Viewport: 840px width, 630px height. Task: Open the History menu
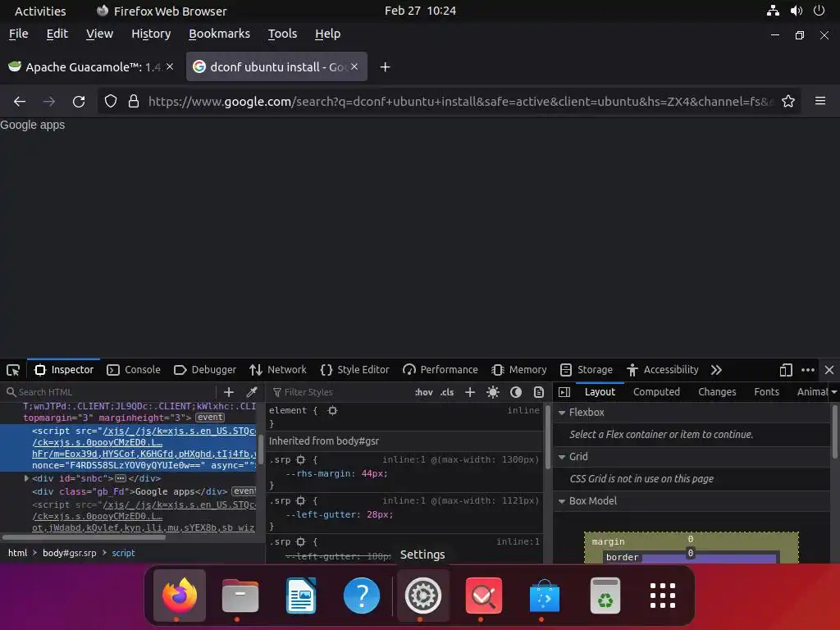[x=151, y=34]
